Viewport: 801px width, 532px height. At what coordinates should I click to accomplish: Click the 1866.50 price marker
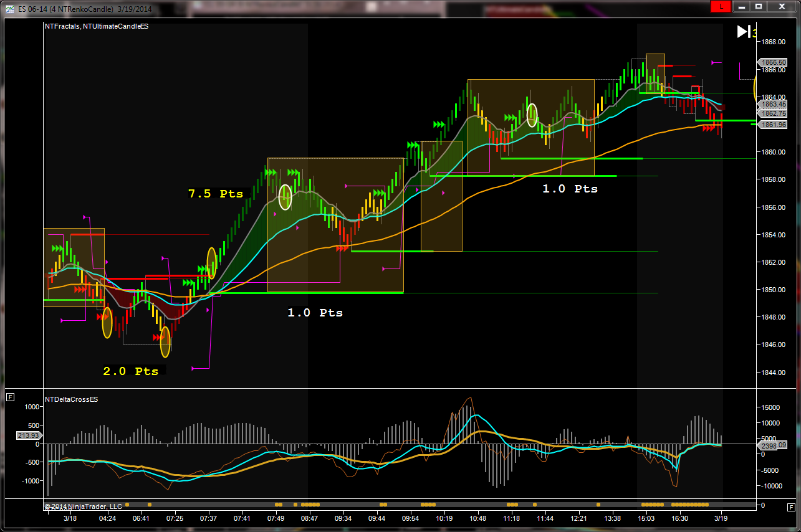coord(773,62)
